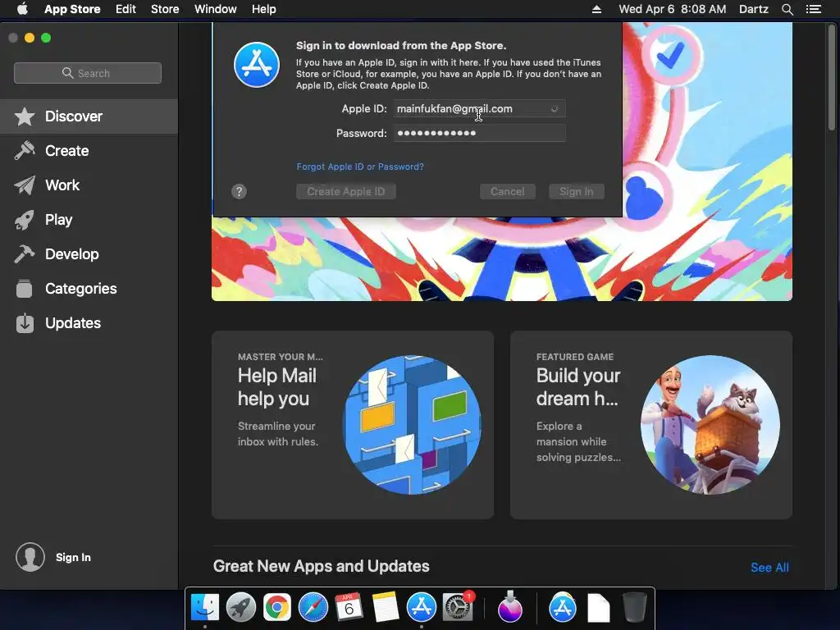Open the Discover section star icon
Viewport: 840px width, 630px height.
coord(25,116)
